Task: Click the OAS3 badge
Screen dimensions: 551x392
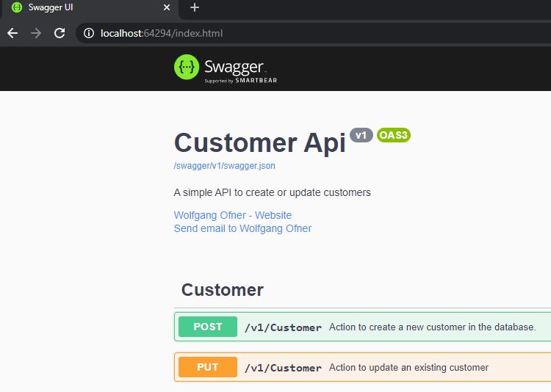Action: tap(394, 135)
